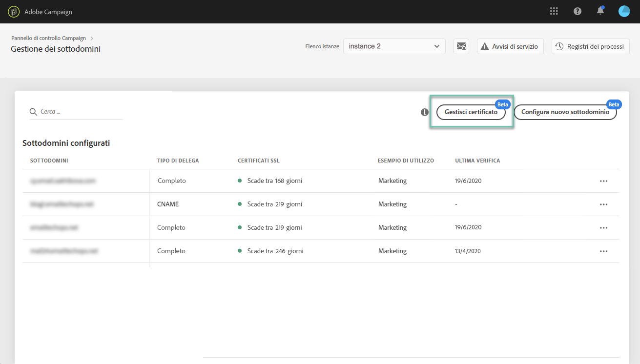Go to Pannello di controllo Campaign breadcrumb
Image resolution: width=640 pixels, height=364 pixels.
click(48, 38)
